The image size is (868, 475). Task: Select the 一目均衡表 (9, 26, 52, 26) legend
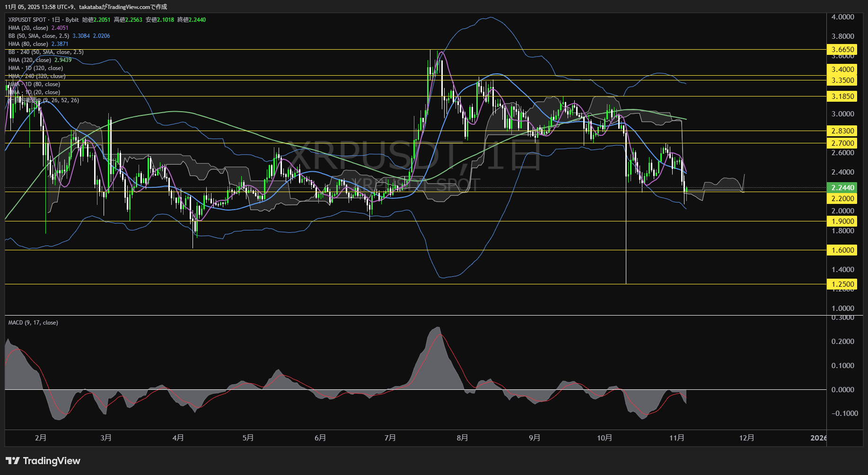pyautogui.click(x=43, y=100)
